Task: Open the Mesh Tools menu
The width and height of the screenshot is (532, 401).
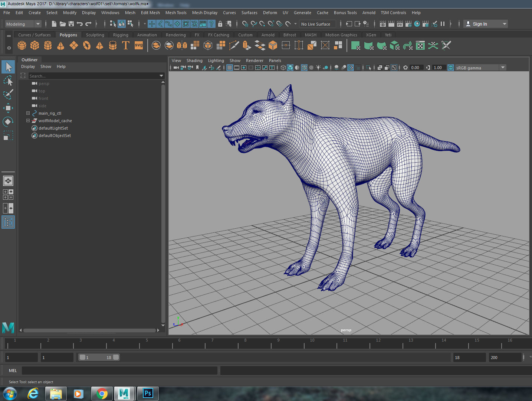Action: (176, 13)
